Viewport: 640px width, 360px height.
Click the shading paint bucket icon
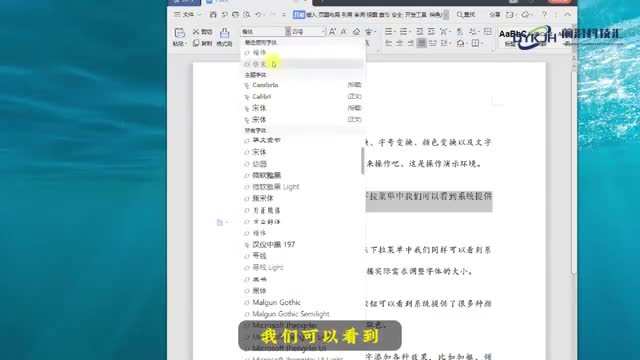tap(461, 43)
